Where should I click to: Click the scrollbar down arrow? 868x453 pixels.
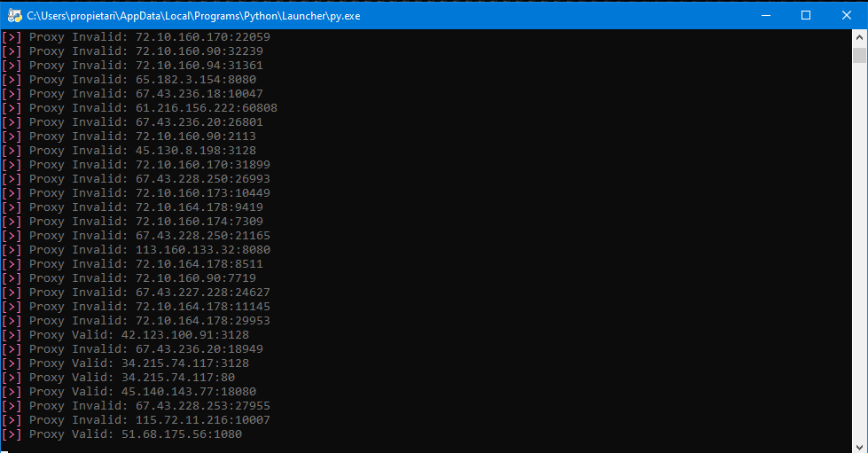pyautogui.click(x=859, y=447)
